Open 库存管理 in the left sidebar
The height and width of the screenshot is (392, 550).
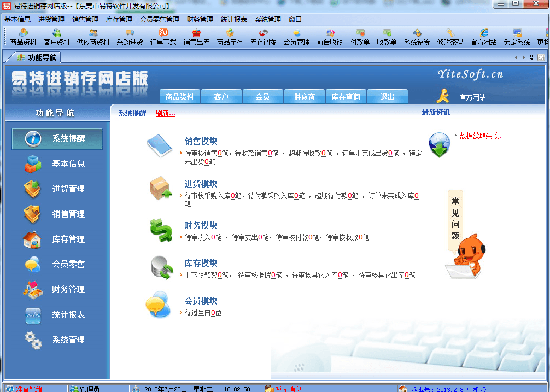57,239
